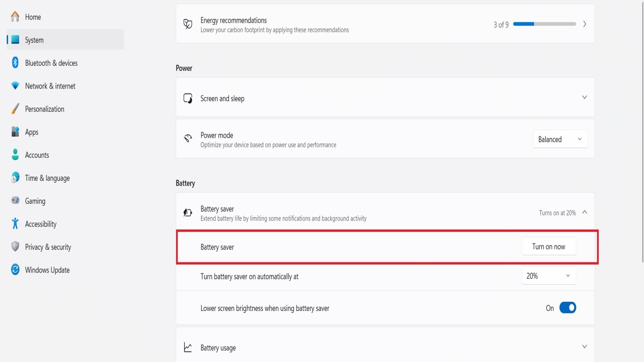Open Accessibility figure icon

click(x=15, y=224)
